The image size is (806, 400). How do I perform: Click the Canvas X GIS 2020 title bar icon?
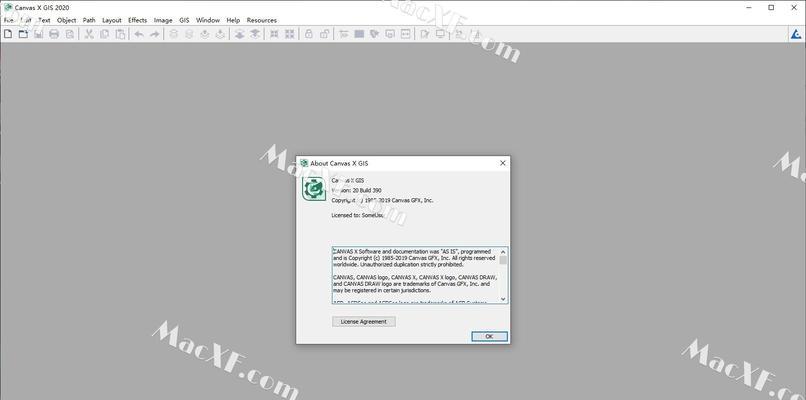coord(8,7)
